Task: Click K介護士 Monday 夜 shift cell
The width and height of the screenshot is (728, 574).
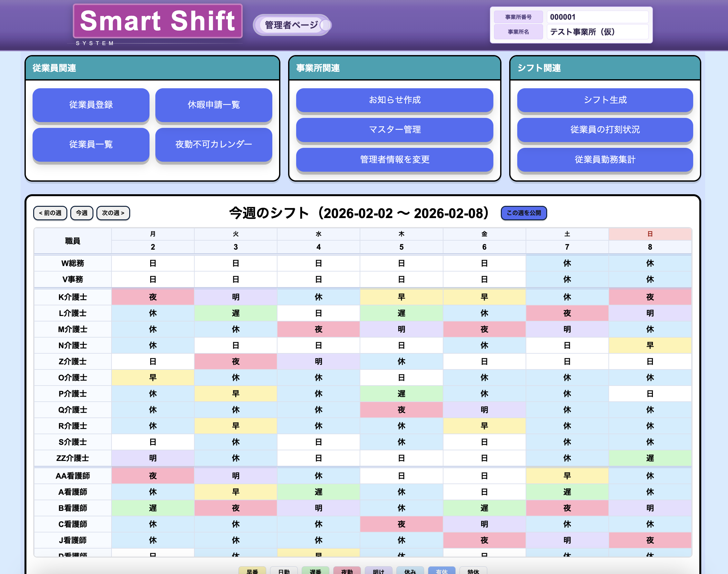Action: click(x=153, y=297)
